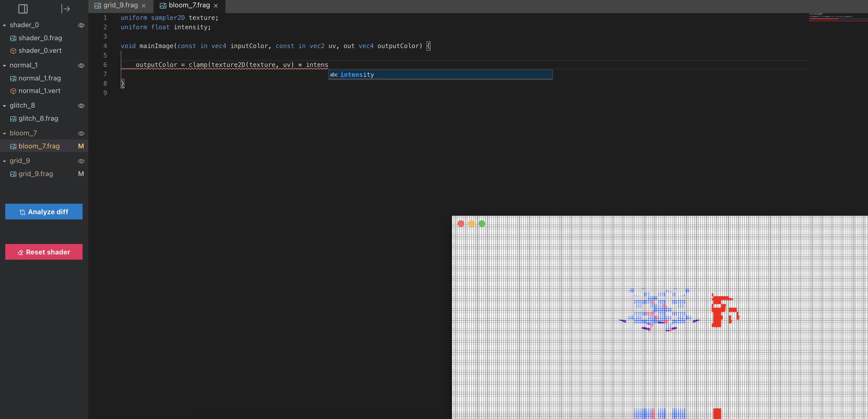Click the image icon beside shader_0.frag

[x=13, y=38]
